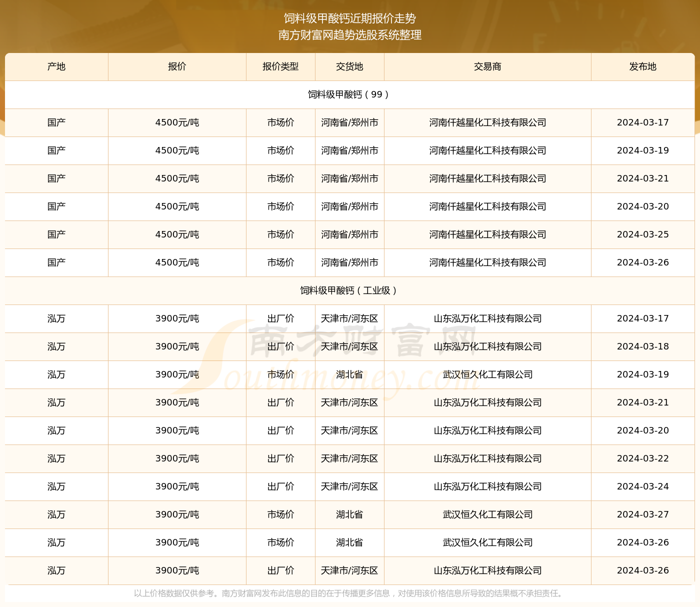Click the subtitle 南方财富网趋势选股系统整理
Image resolution: width=700 pixels, height=607 pixels.
(x=350, y=35)
